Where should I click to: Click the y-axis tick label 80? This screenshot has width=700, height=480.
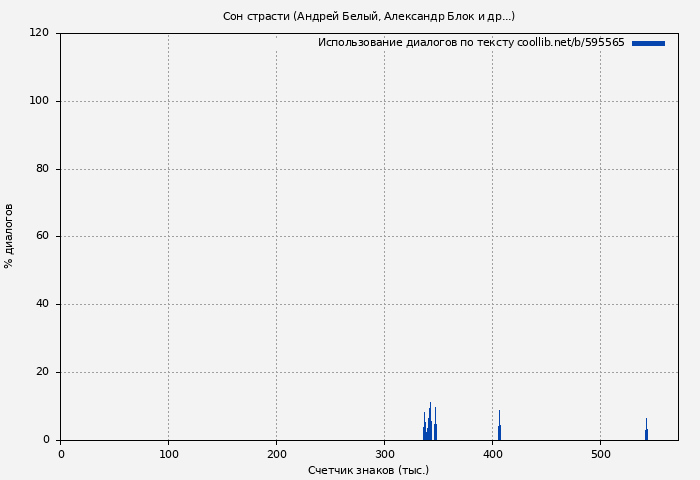[x=42, y=169]
